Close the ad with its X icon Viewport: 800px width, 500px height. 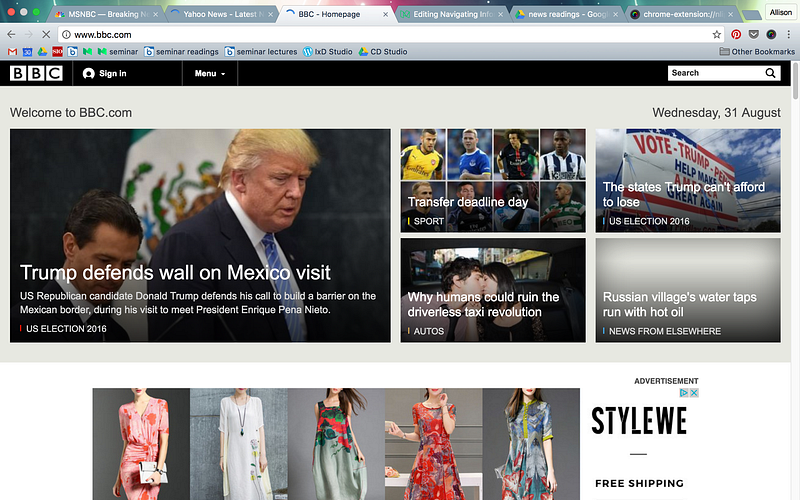pyautogui.click(x=694, y=393)
